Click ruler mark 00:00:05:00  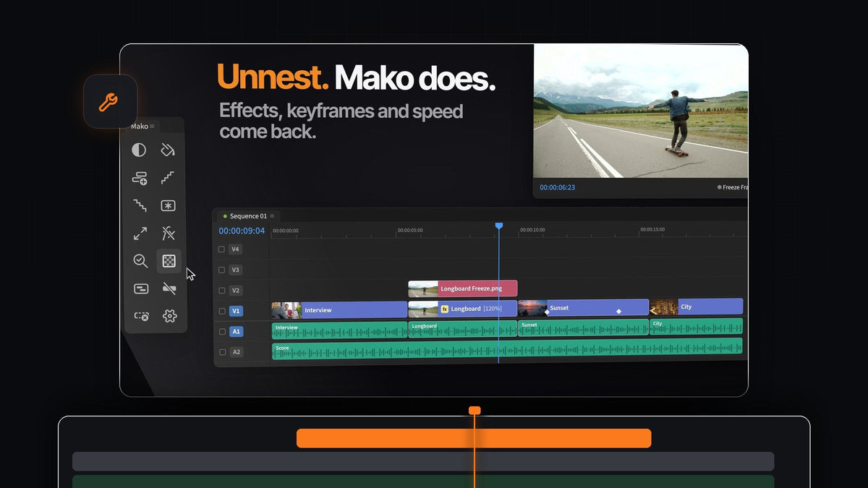point(409,231)
